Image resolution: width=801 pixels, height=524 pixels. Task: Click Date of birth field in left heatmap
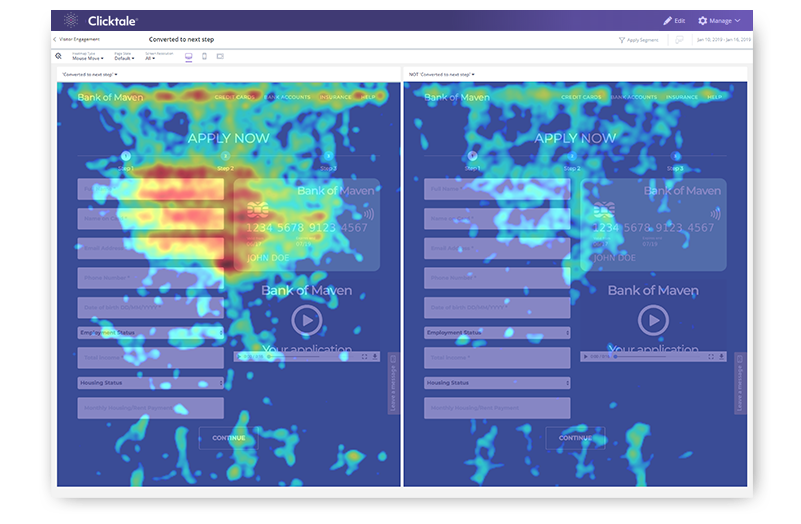pos(151,307)
